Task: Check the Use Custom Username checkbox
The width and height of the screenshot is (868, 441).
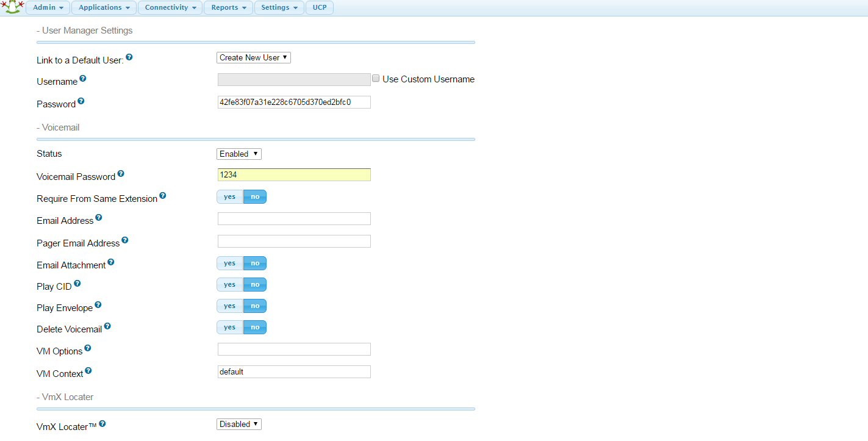Action: (x=376, y=78)
